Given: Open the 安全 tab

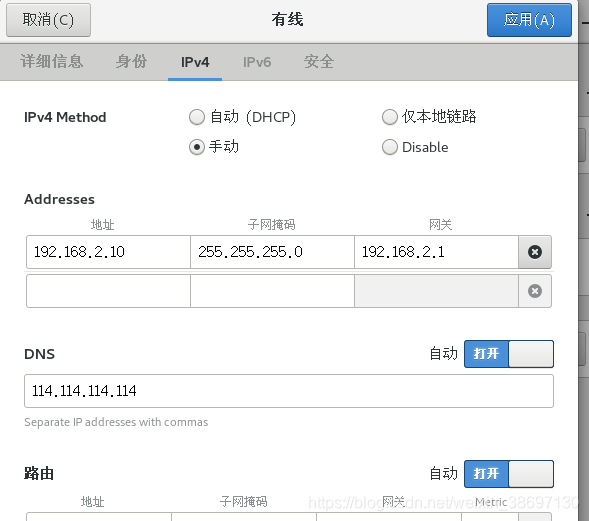Looking at the screenshot, I should click(x=319, y=62).
